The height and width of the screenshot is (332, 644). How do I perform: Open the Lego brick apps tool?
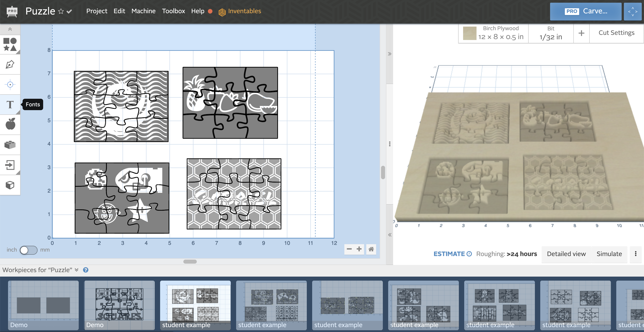[x=10, y=145]
